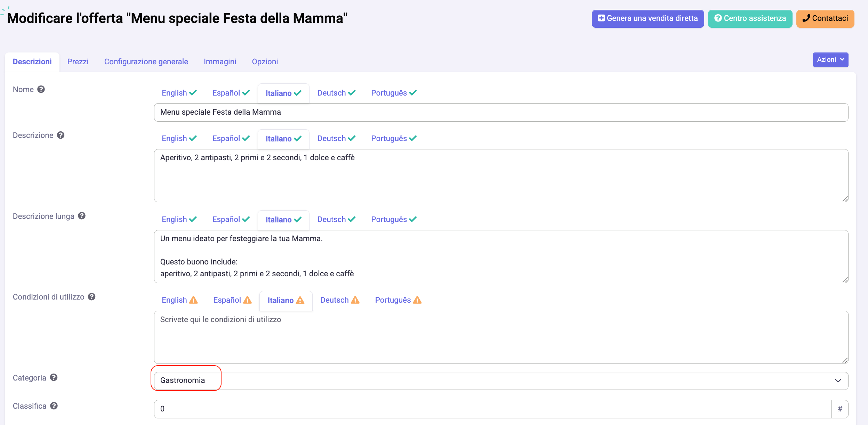Click Genera una vendita diretta button

click(648, 18)
